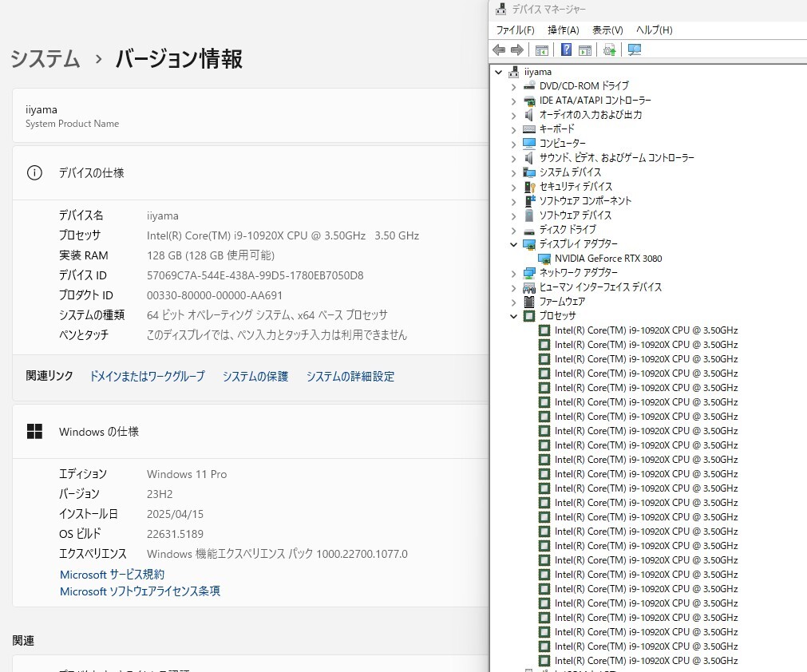Open the 表示(V) menu

coord(607,30)
